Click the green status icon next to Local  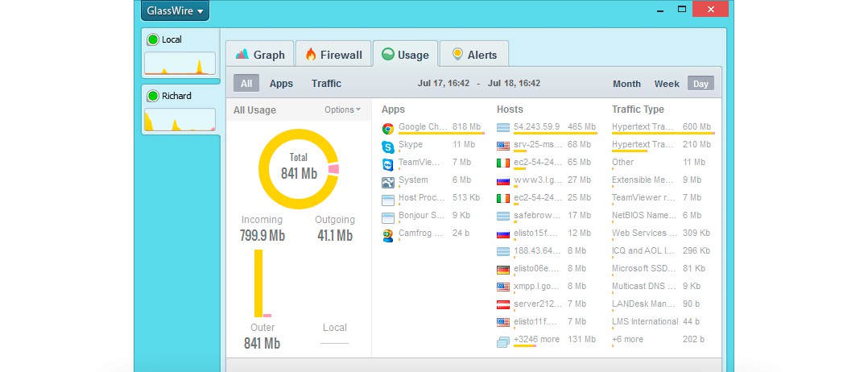[x=153, y=40]
